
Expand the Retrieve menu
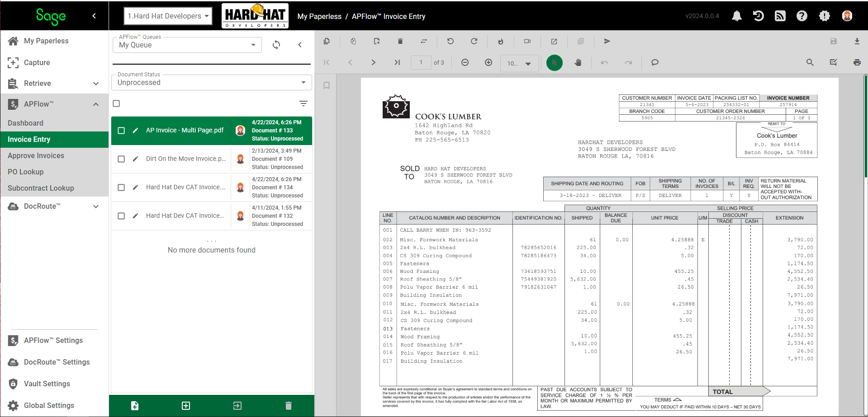(96, 84)
